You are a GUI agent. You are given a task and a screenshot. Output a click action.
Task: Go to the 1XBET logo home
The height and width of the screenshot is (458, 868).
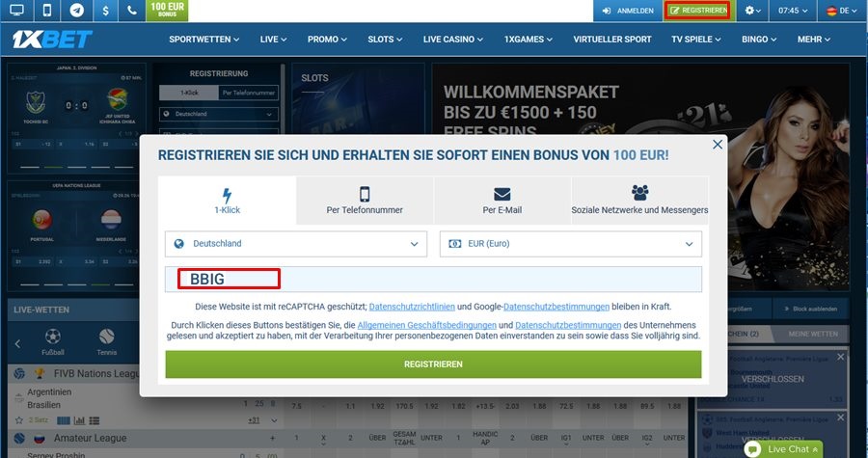pos(52,40)
